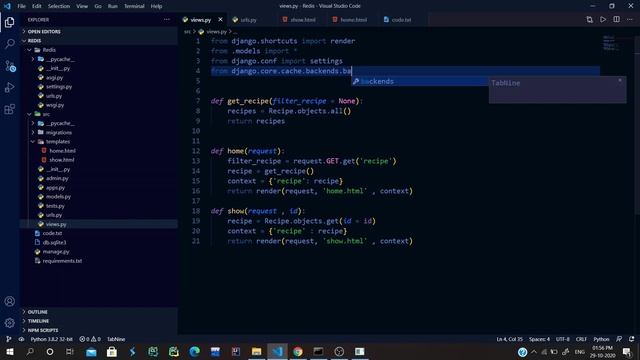This screenshot has width=640, height=360.
Task: Open the File menu
Action: point(21,6)
